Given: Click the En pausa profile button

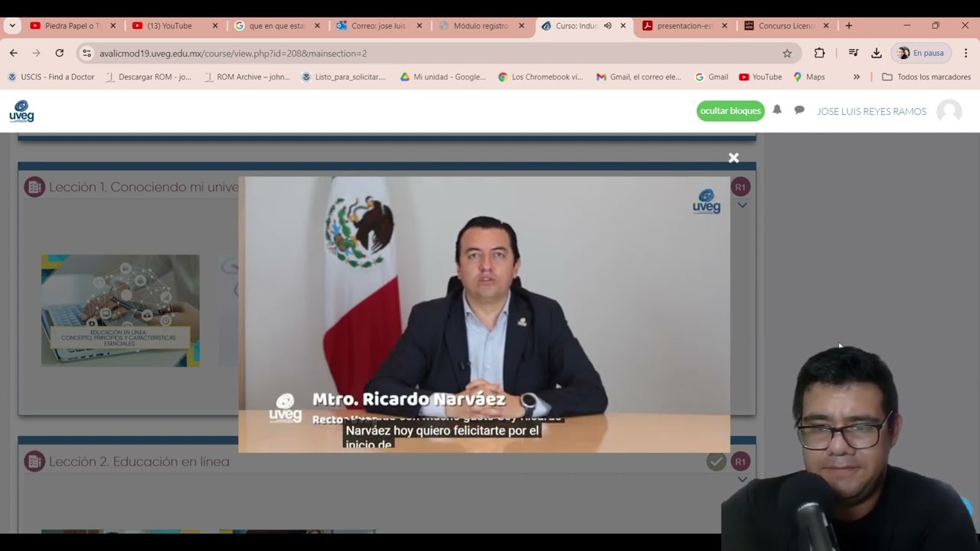Looking at the screenshot, I should pos(920,53).
